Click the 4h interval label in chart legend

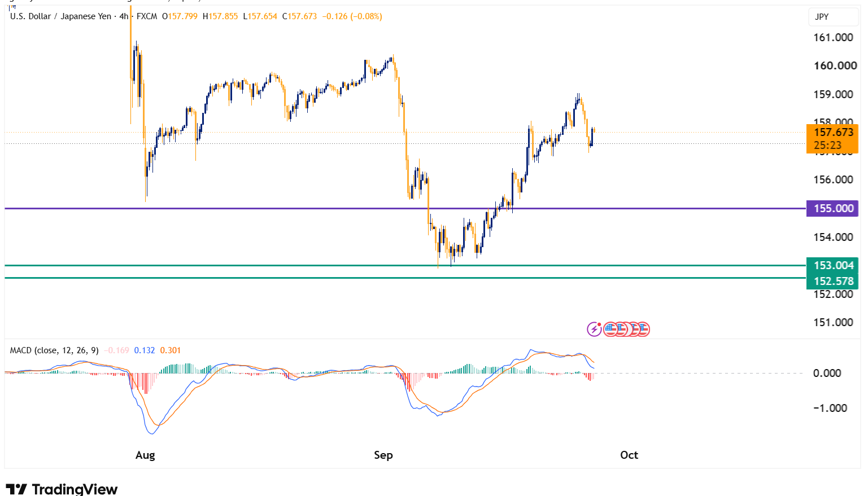124,16
